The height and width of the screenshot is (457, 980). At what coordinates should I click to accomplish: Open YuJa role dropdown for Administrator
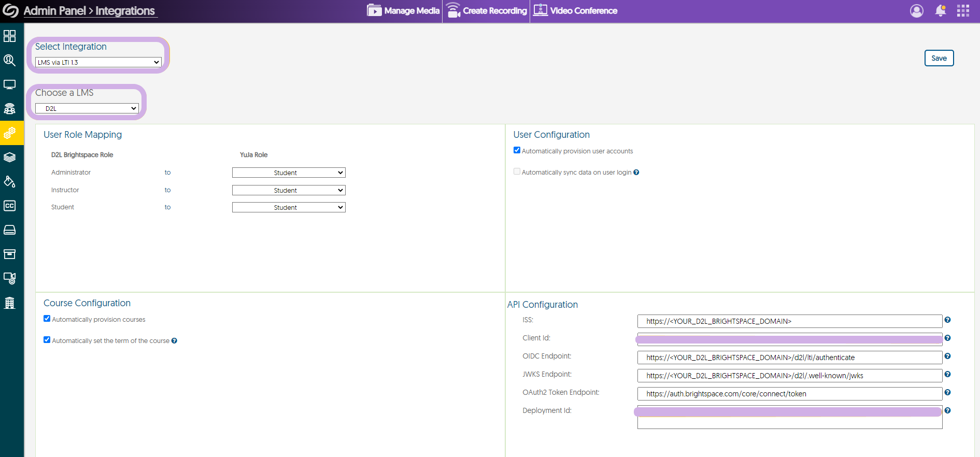pos(289,173)
